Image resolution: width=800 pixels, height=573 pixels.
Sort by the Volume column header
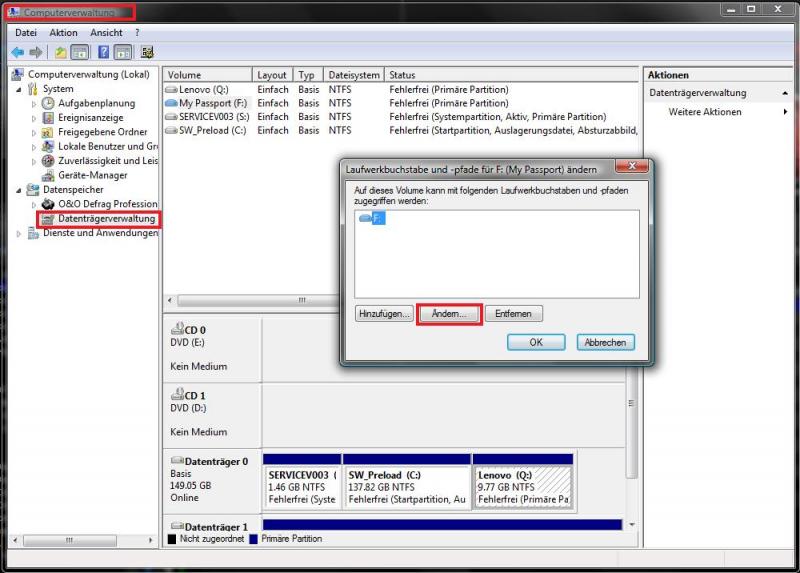tap(208, 74)
